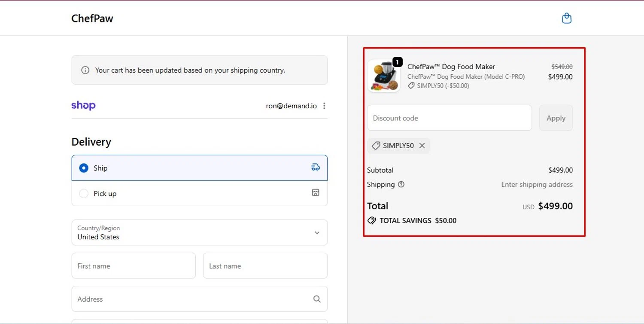This screenshot has height=324, width=644.
Task: Click the ron@demand.io email text
Action: click(x=292, y=106)
